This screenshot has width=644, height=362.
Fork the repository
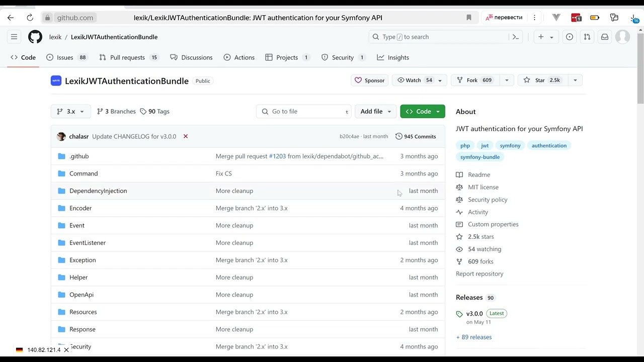tap(475, 80)
